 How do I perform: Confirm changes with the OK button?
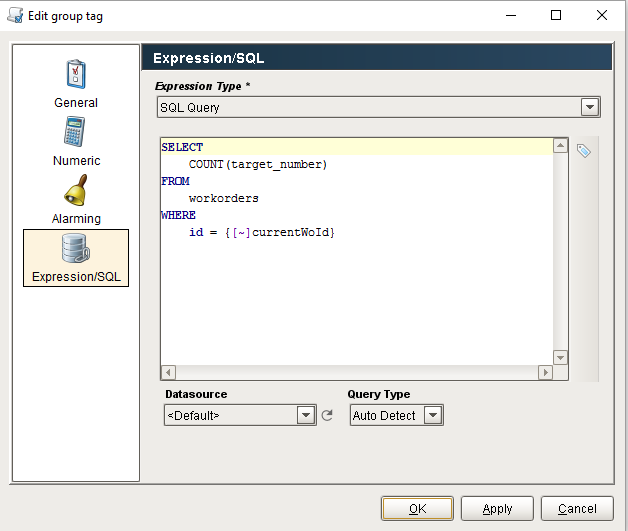tap(417, 509)
